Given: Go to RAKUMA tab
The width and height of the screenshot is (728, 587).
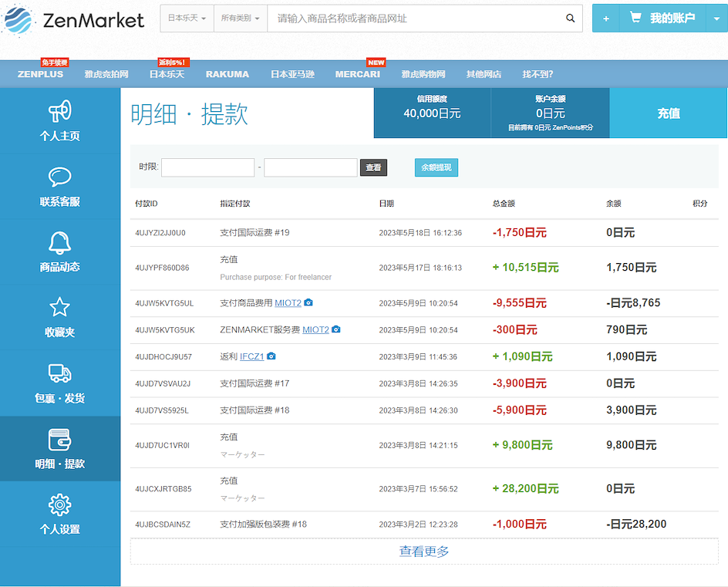Looking at the screenshot, I should click(228, 74).
